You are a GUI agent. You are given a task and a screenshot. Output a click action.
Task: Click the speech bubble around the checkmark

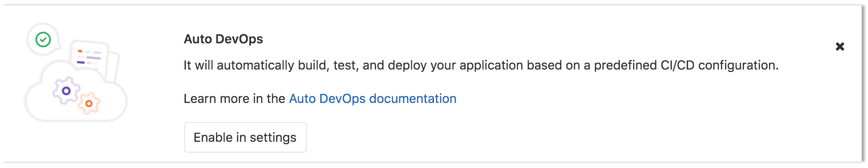pos(43,39)
